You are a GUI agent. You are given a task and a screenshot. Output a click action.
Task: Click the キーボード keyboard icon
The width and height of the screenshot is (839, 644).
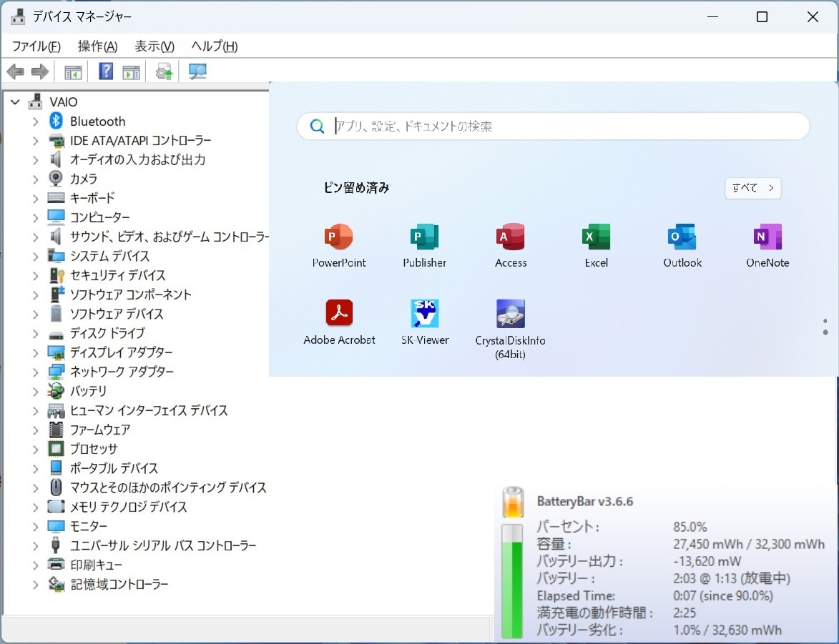(56, 198)
